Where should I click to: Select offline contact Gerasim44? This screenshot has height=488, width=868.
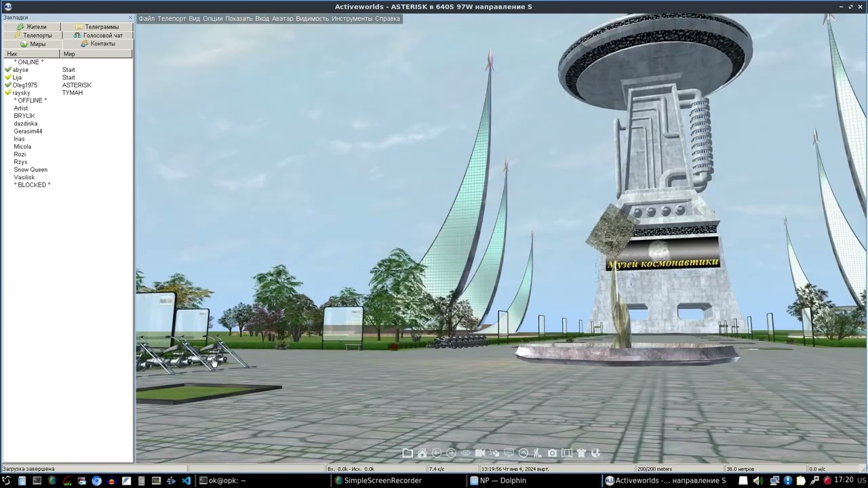click(28, 131)
